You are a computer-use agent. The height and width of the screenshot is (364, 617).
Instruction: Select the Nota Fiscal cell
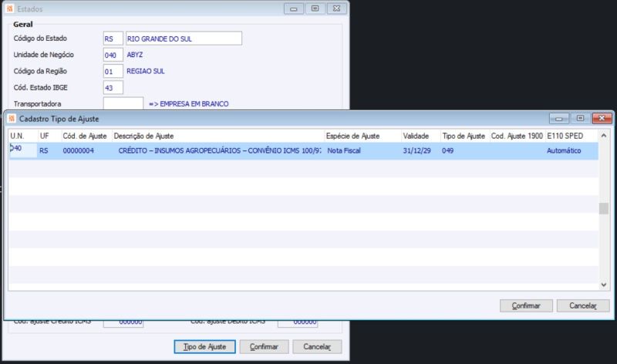pyautogui.click(x=362, y=150)
